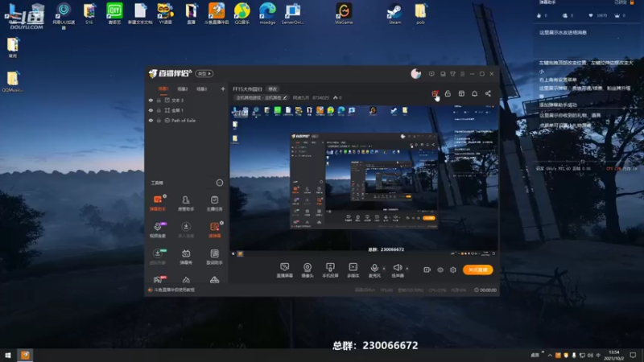Open the notification bell icon

click(474, 93)
